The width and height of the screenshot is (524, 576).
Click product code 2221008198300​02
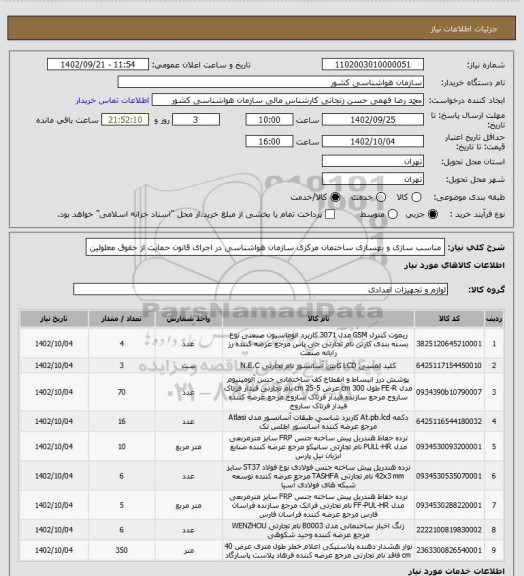(449, 530)
